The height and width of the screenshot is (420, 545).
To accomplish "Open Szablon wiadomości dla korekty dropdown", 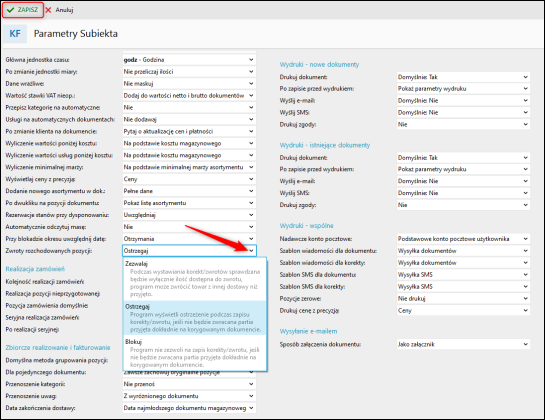I will [x=463, y=263].
